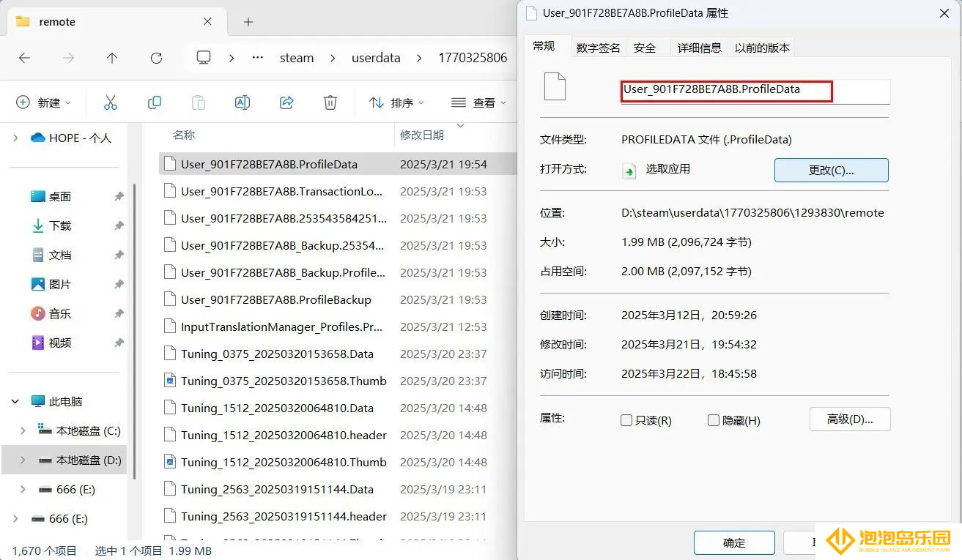Click the Cut scissors icon

pyautogui.click(x=111, y=102)
